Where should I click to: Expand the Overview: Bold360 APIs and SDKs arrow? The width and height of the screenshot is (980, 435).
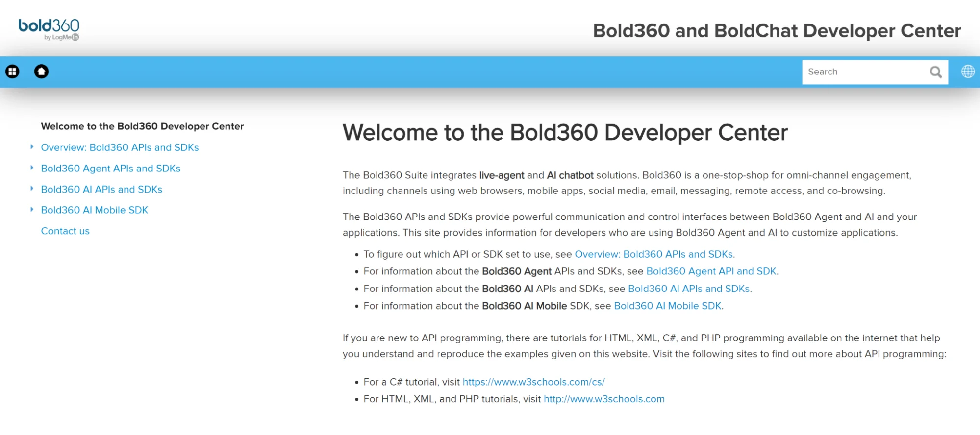[32, 147]
